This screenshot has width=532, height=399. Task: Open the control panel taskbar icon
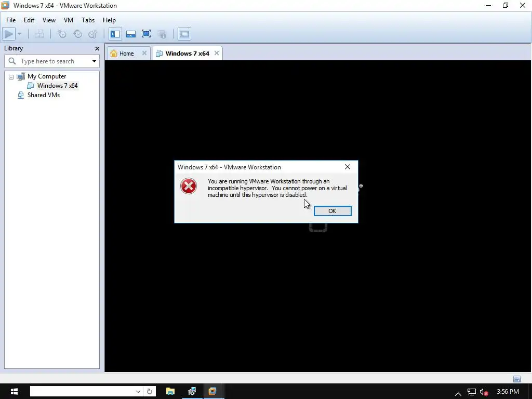click(192, 391)
